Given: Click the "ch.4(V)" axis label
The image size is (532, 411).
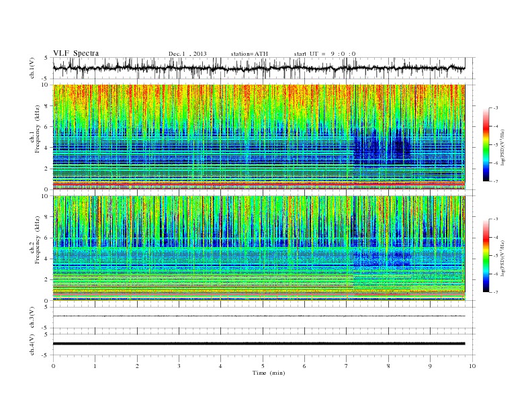Looking at the screenshot, I should (32, 345).
